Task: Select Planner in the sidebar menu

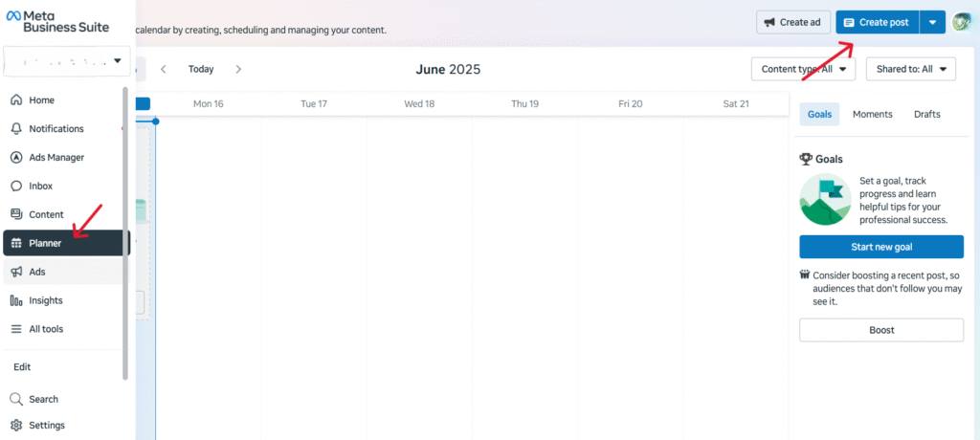Action: (45, 243)
